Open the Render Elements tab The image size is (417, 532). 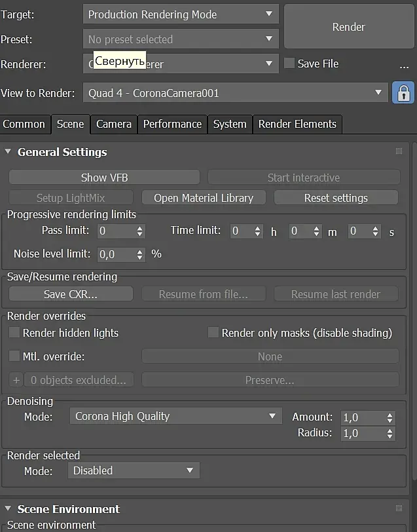297,124
